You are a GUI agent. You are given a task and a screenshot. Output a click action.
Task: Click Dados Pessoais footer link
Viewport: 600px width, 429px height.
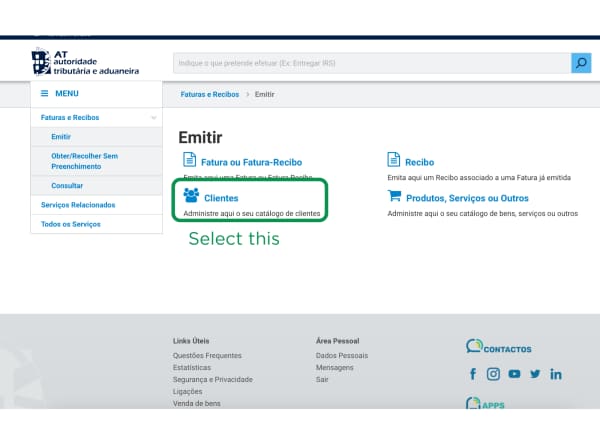click(342, 356)
